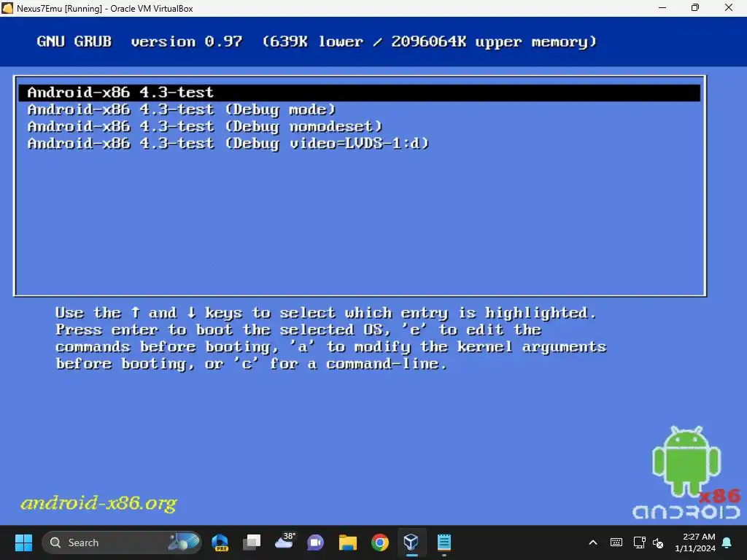Open the weather widget showing 38°

click(285, 542)
